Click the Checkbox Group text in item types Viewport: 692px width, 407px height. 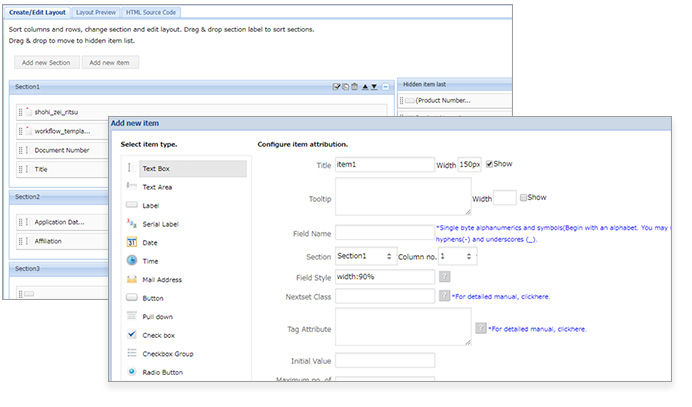coord(168,354)
